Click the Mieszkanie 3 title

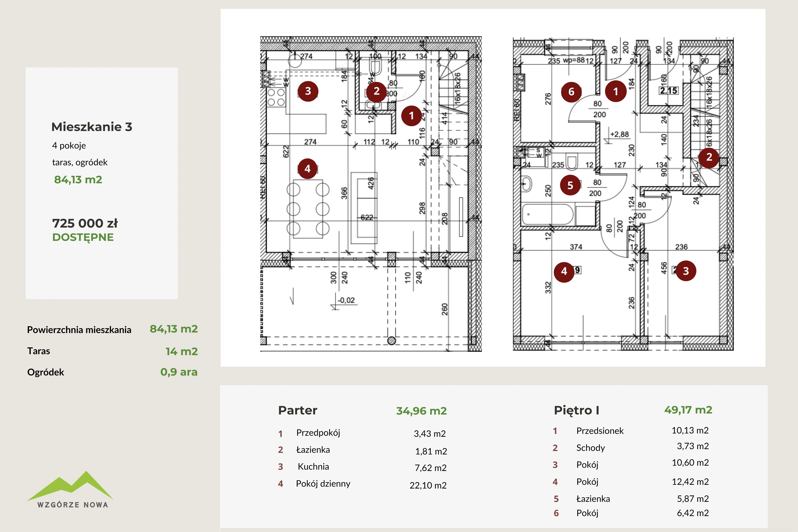pyautogui.click(x=92, y=127)
